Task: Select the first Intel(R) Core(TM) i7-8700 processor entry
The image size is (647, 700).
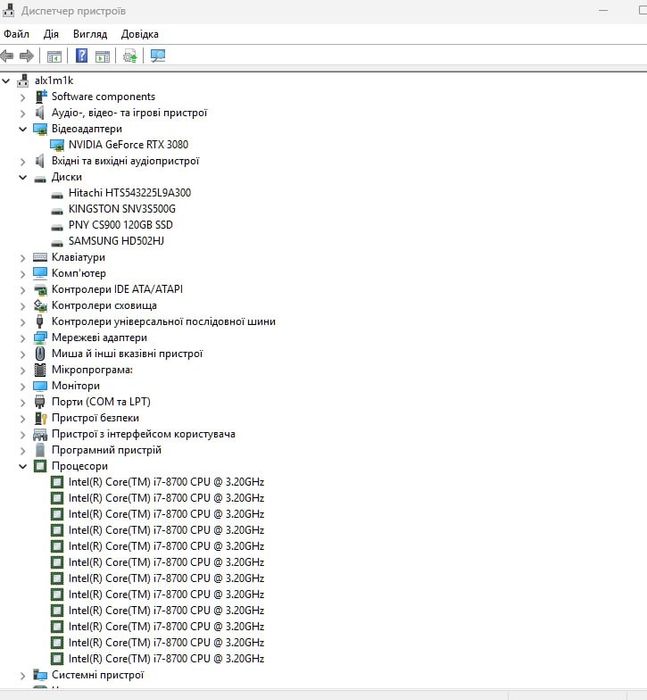Action: click(166, 482)
